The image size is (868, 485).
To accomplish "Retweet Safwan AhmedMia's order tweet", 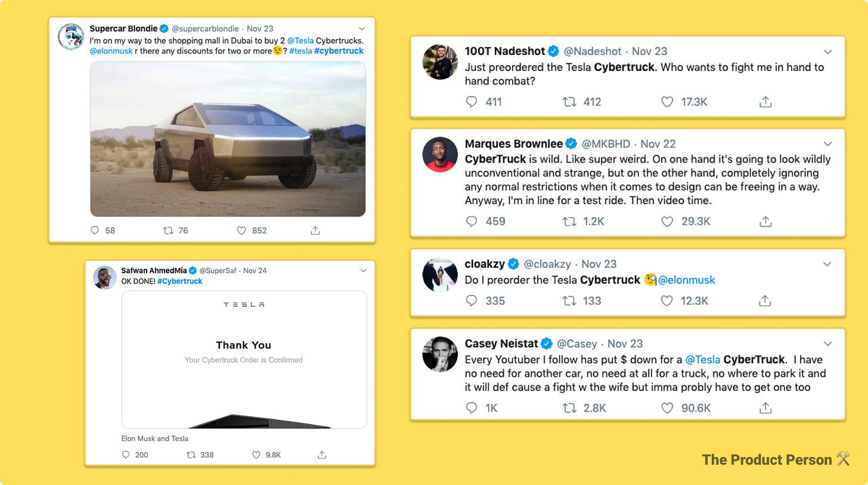I will click(x=191, y=455).
